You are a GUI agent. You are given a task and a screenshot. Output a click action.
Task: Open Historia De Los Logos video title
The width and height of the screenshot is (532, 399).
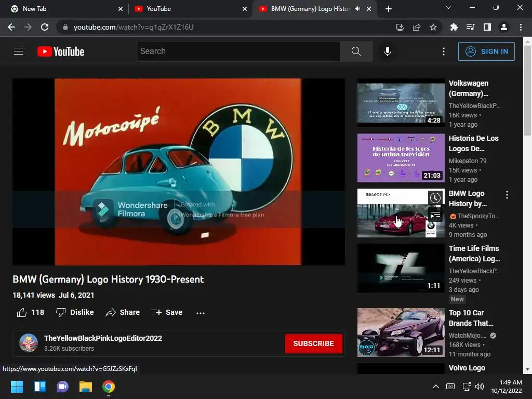pos(474,143)
